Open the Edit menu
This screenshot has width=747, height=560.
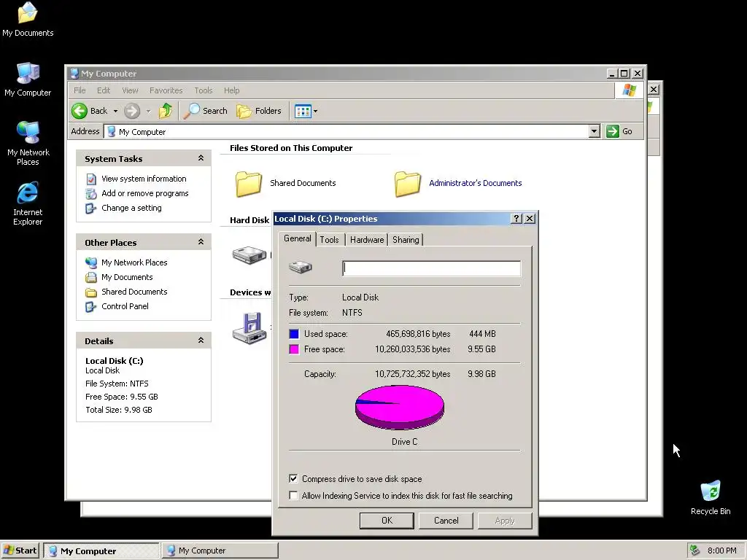tap(104, 90)
